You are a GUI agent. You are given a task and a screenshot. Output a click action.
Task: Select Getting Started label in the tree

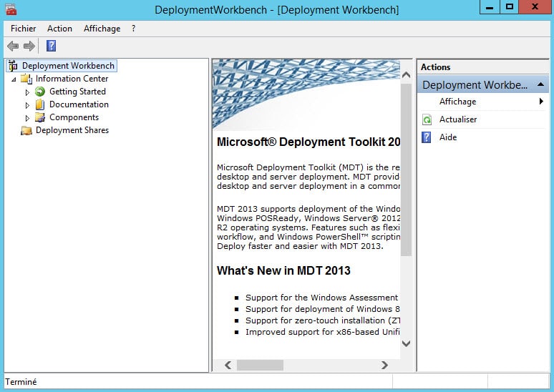pyautogui.click(x=77, y=92)
